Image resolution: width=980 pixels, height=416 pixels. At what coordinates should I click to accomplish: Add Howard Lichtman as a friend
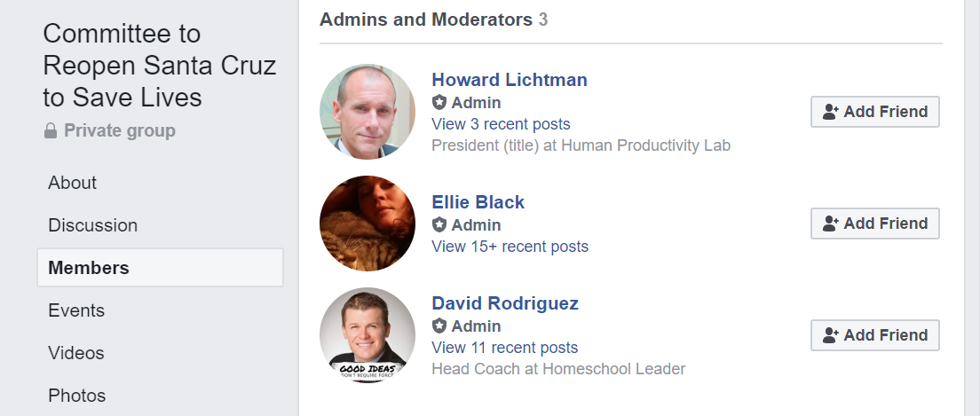click(874, 112)
